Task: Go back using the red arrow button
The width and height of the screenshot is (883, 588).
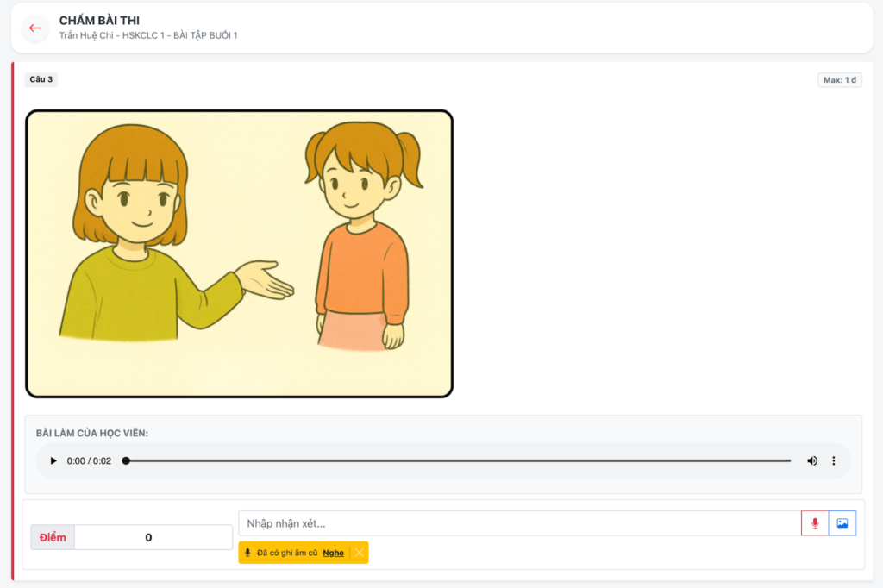Action: point(35,28)
